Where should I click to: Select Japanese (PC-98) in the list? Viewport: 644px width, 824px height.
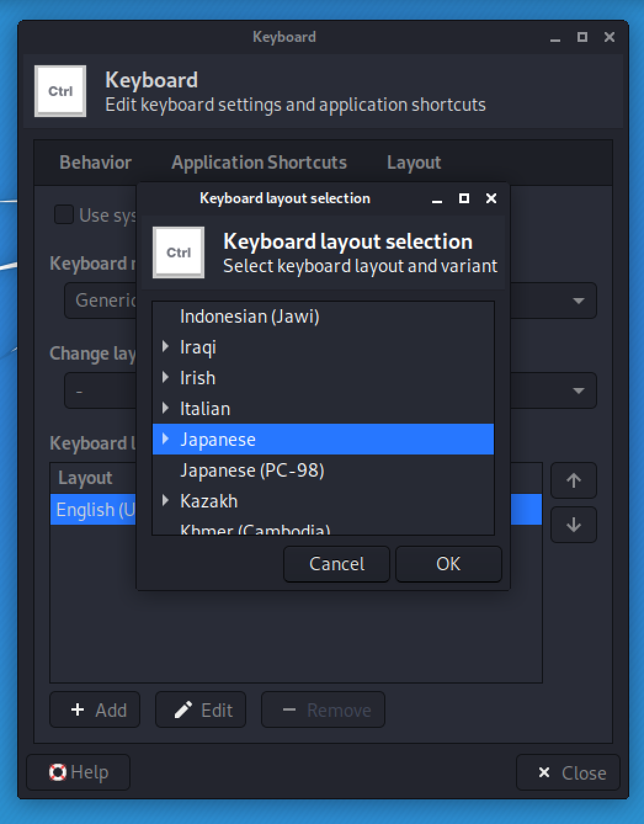pyautogui.click(x=252, y=471)
